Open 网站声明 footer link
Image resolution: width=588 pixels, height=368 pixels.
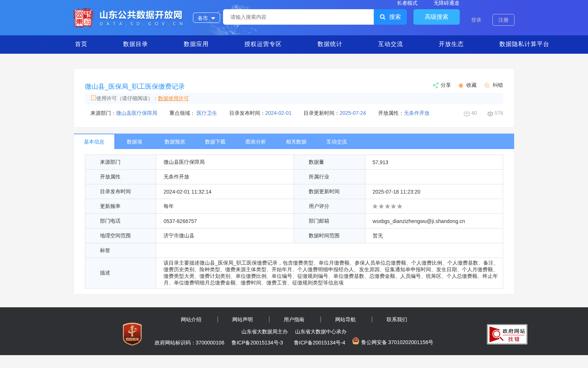243,319
